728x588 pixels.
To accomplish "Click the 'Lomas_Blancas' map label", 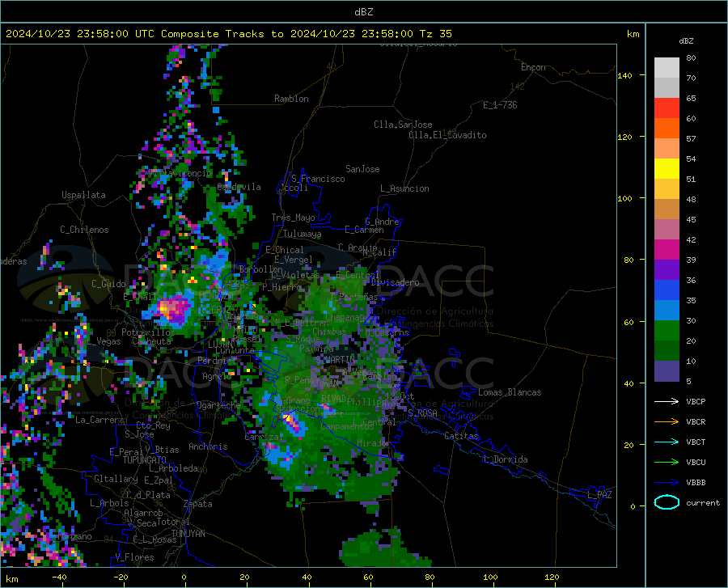I will point(510,392).
